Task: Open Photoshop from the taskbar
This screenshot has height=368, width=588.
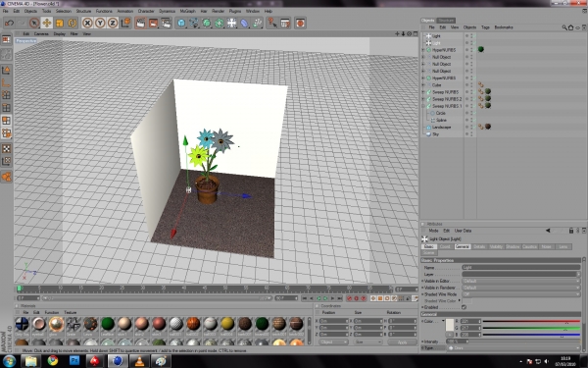Action: click(x=74, y=361)
